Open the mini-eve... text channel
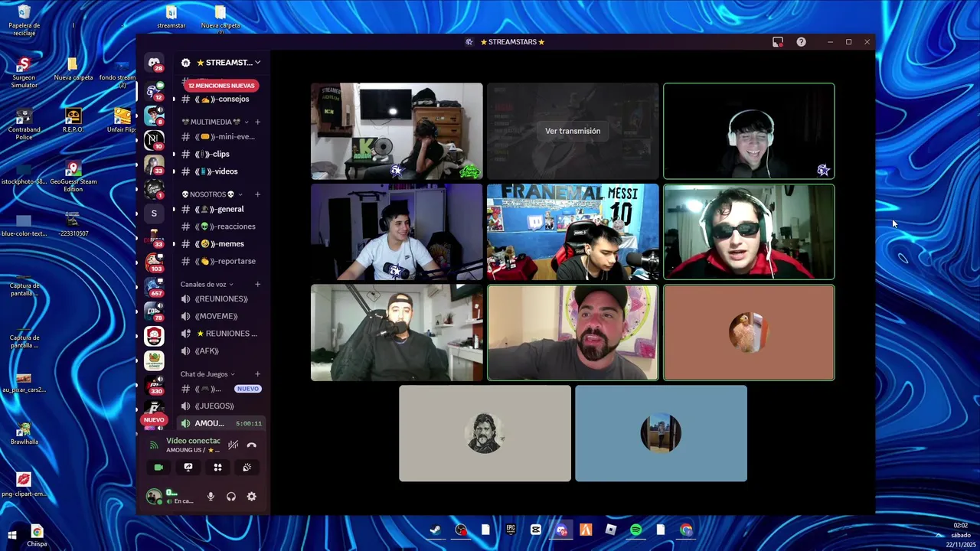980x551 pixels. coord(220,136)
